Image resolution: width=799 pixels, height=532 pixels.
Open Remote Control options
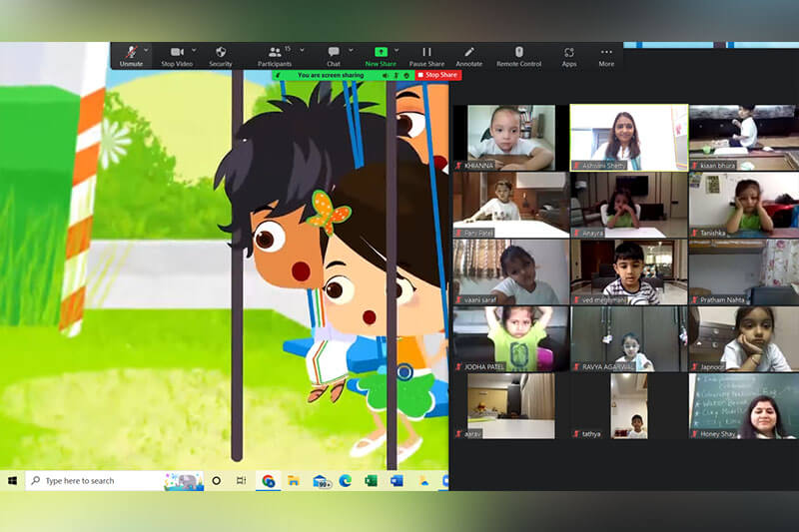click(518, 56)
